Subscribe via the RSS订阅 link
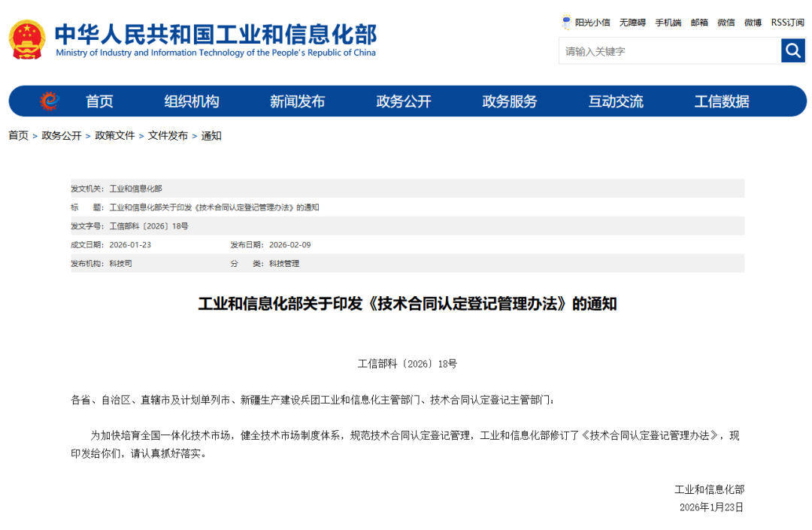The width and height of the screenshot is (812, 530). point(787,23)
